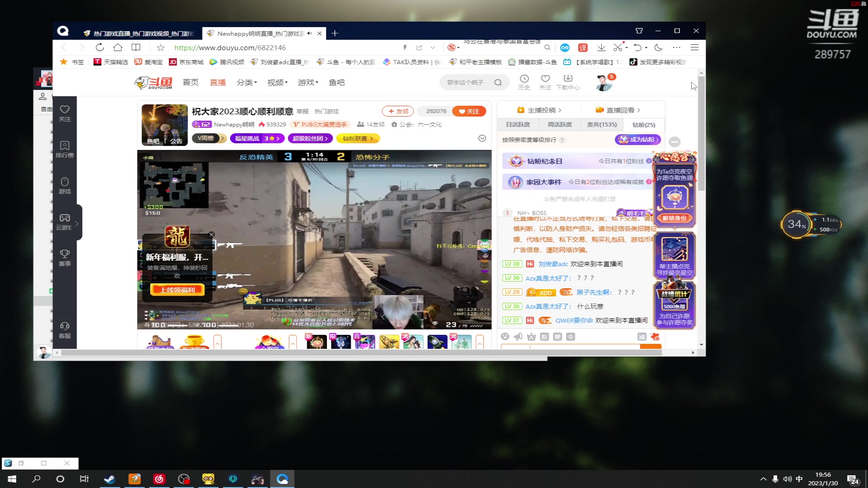Click the 成为钻粉 button
Screen dimensions: 868x488
tap(637, 140)
